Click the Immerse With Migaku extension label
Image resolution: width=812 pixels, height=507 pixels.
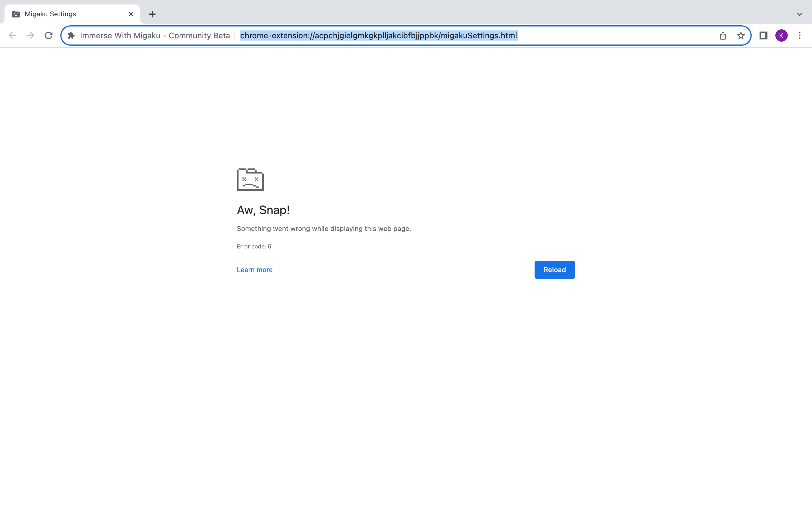[155, 35]
